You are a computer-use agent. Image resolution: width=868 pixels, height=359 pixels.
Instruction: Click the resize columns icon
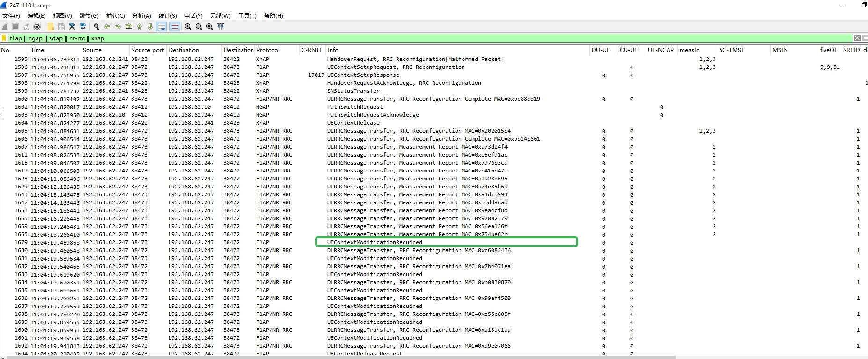[x=221, y=27]
